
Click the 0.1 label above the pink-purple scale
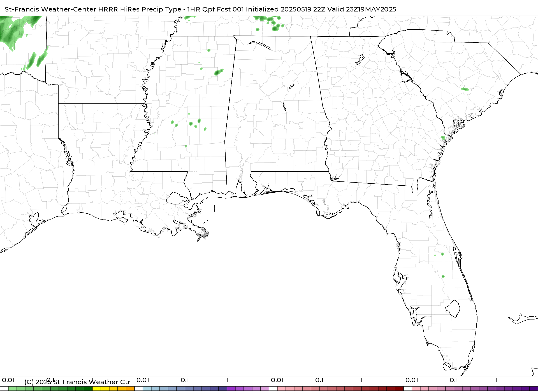(454, 380)
